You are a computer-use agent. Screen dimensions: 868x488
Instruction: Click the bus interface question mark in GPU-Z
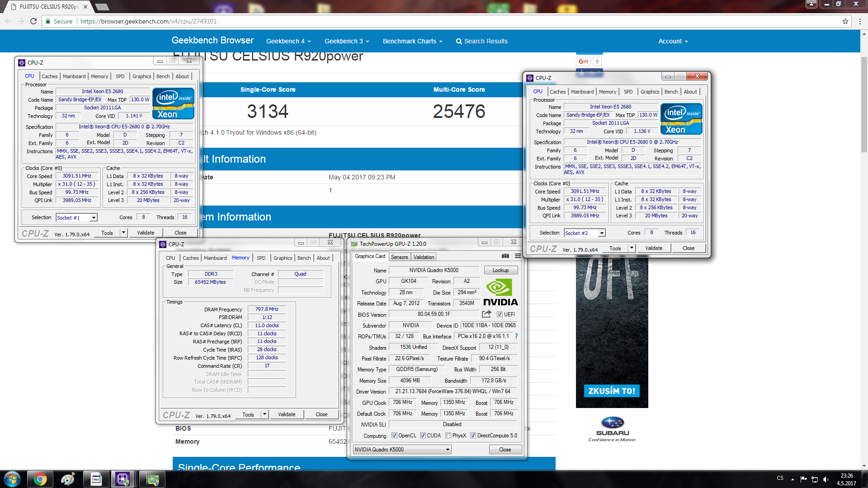[x=516, y=336]
